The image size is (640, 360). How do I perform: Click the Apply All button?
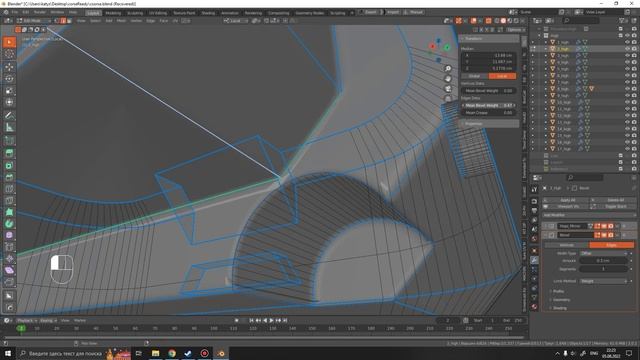pos(567,200)
